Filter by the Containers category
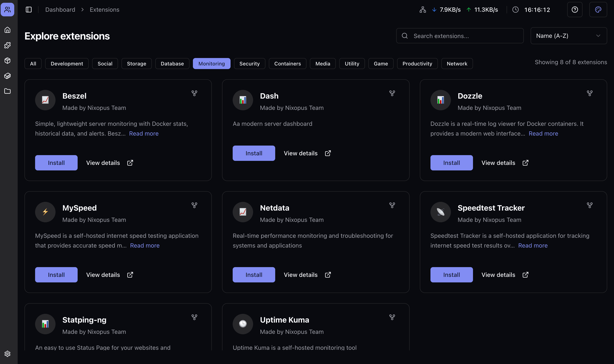Screen dimensions: 614x364 coord(287,64)
